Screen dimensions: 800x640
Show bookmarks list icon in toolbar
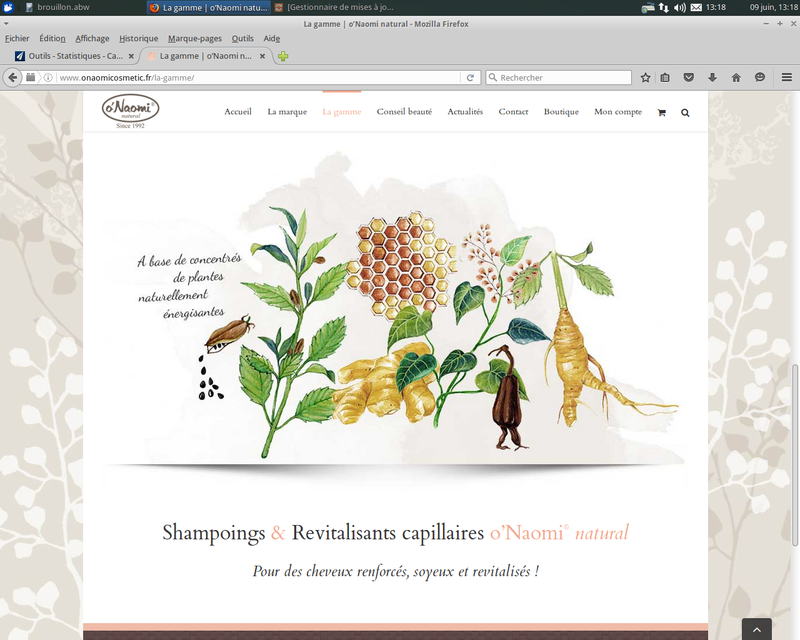click(x=665, y=78)
